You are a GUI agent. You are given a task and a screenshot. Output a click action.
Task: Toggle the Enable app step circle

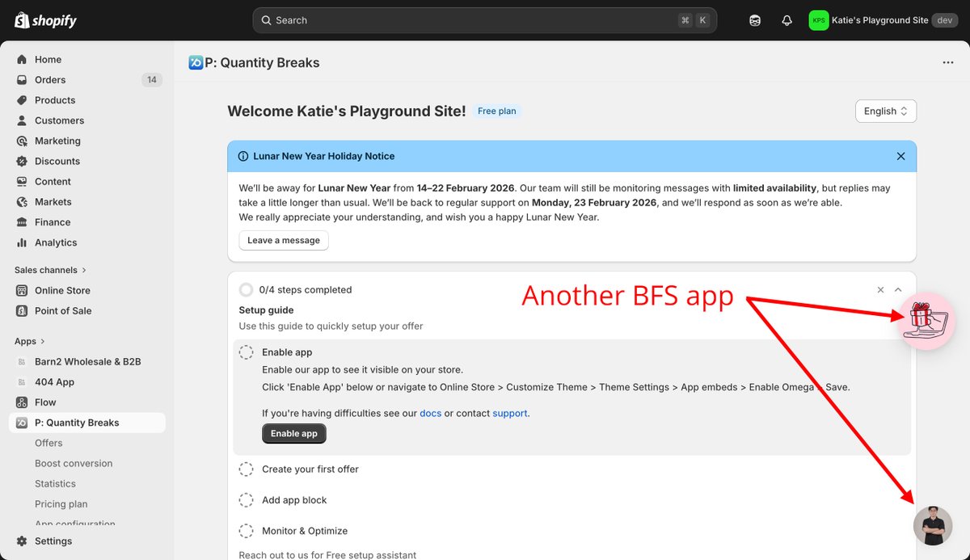pos(247,352)
